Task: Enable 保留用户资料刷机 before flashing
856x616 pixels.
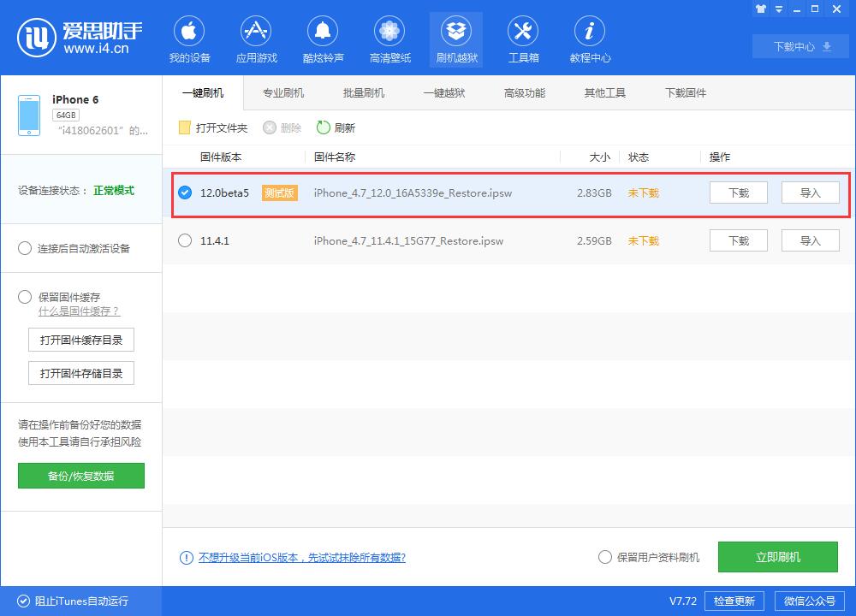Action: 605,557
